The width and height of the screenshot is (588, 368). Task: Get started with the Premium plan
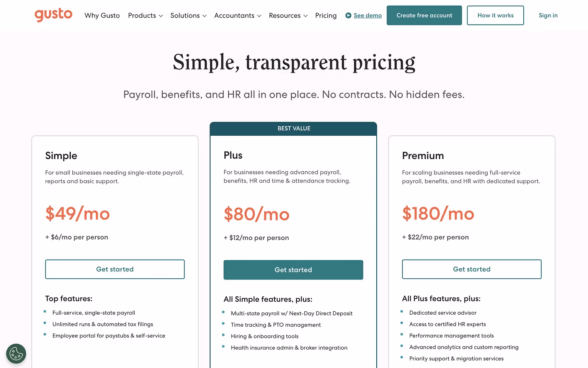[471, 269]
